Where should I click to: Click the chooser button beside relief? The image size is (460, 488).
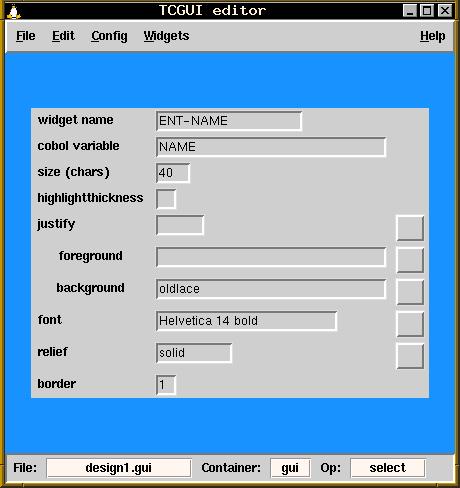pos(410,356)
